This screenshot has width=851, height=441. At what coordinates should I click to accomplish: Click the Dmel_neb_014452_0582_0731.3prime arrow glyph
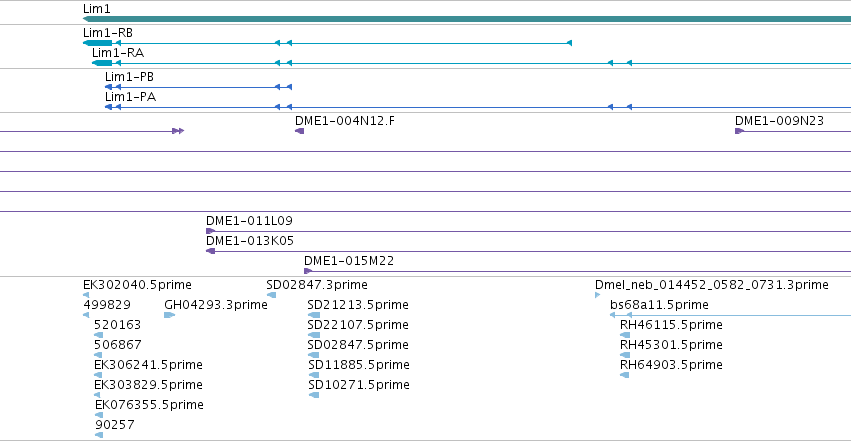pyautogui.click(x=598, y=295)
